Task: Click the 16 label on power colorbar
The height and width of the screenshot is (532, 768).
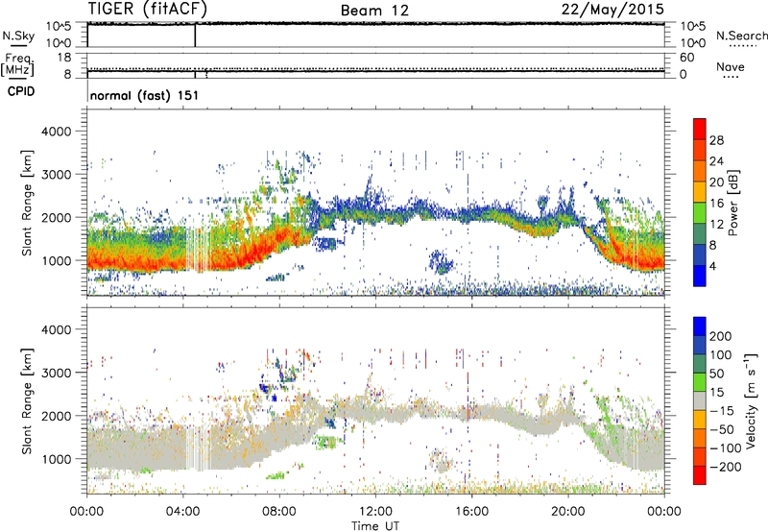Action: click(716, 204)
